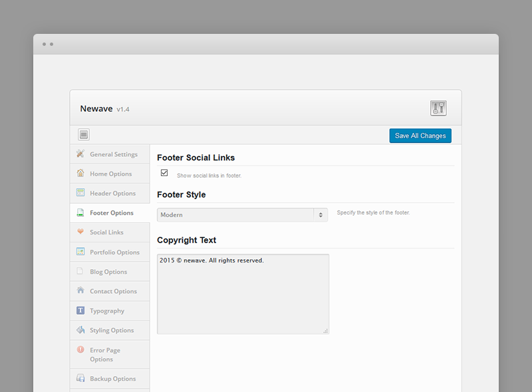This screenshot has height=392, width=532.
Task: Click the Copyright textarea resize handle
Action: point(326,331)
